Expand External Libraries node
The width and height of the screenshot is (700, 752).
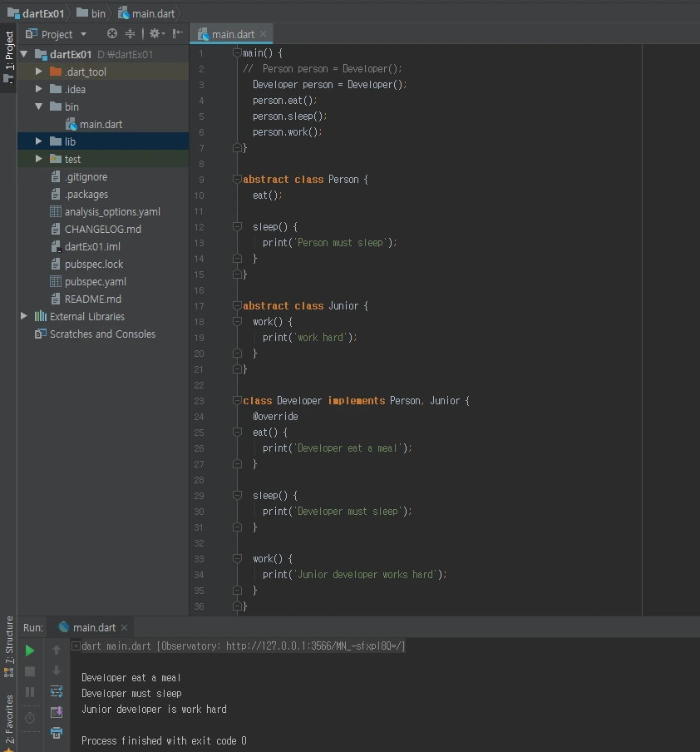24,316
